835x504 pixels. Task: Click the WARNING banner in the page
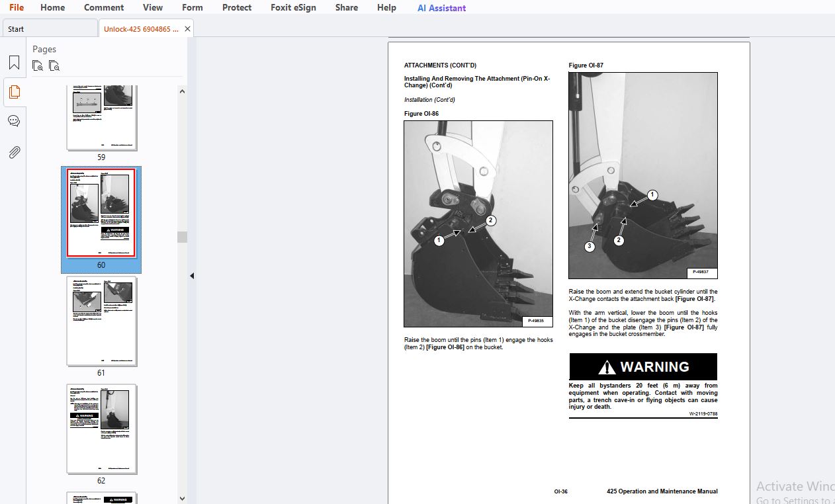coord(642,367)
